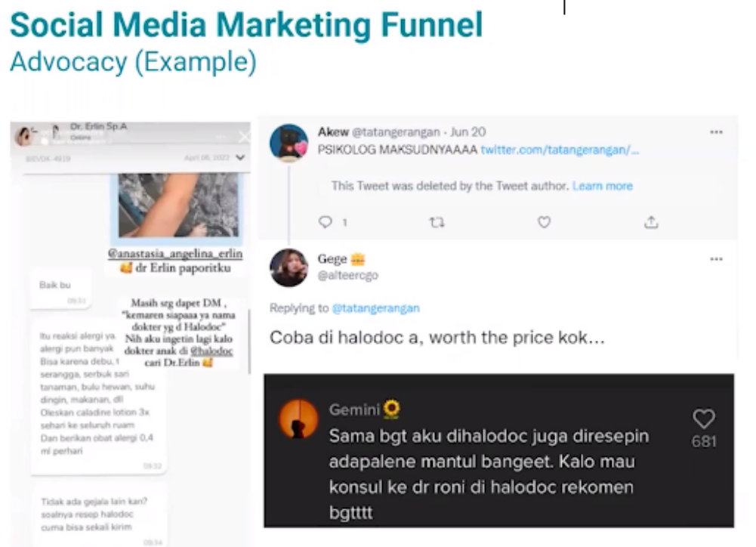Viewport: 756px width, 547px height.
Task: Like Akew's tweet with the heart icon
Action: tap(544, 222)
